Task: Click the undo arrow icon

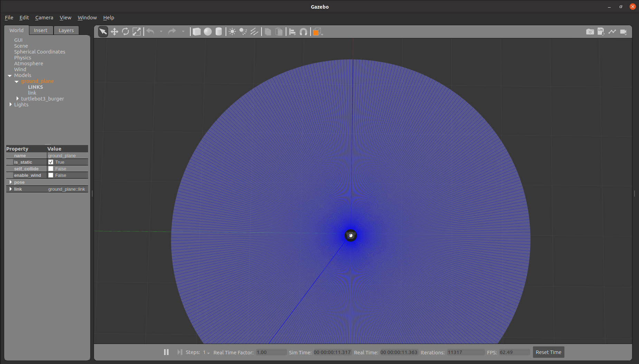Action: coord(150,32)
